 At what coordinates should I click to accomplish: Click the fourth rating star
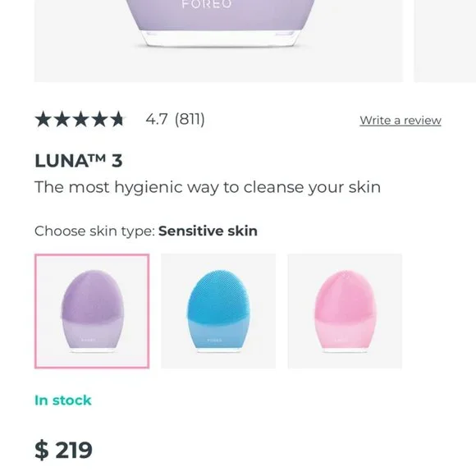point(99,119)
